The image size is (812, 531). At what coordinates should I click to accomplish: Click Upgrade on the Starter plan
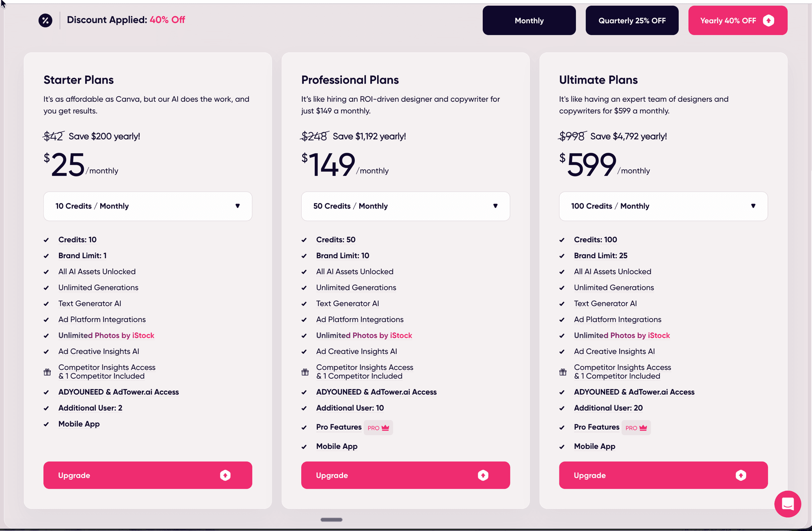(x=147, y=475)
